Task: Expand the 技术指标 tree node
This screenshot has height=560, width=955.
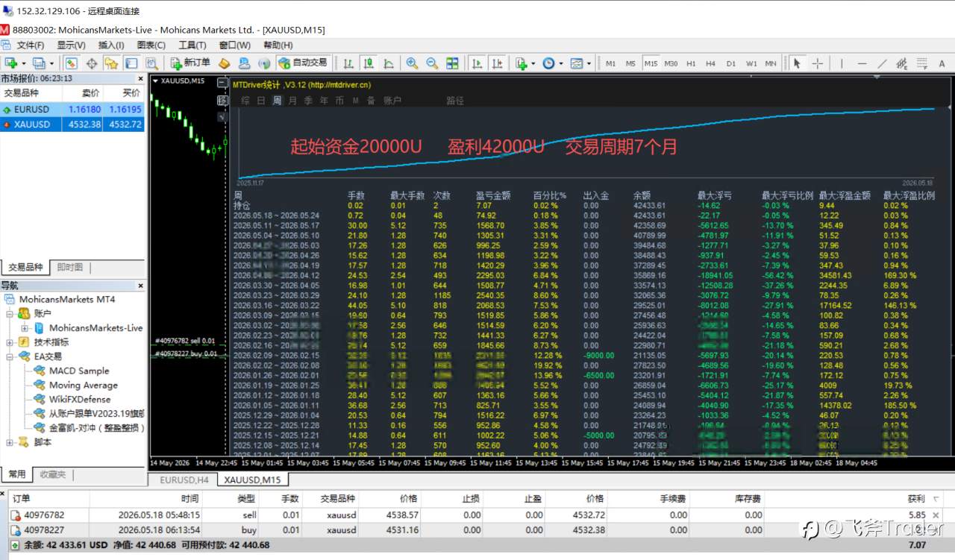Action: (x=10, y=342)
